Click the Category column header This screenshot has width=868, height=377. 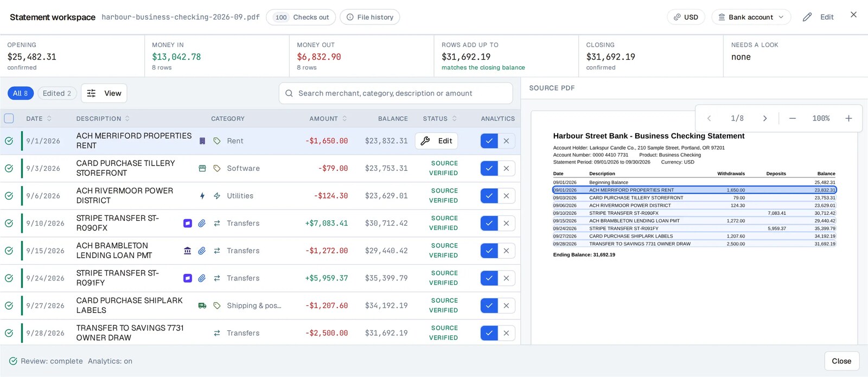tap(228, 119)
